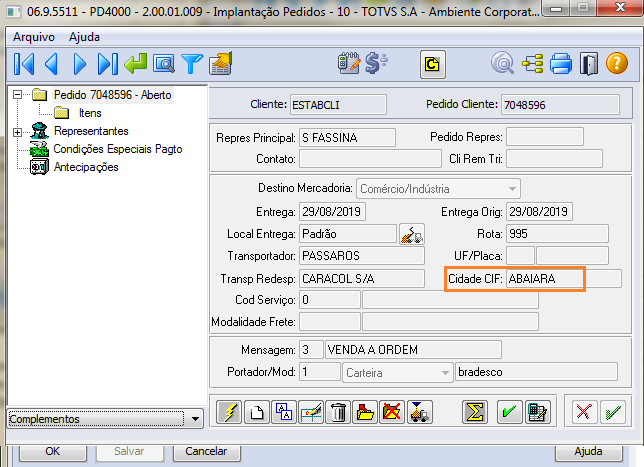Select the Itens tree item
Screen dimensions: 644x467
pos(90,113)
